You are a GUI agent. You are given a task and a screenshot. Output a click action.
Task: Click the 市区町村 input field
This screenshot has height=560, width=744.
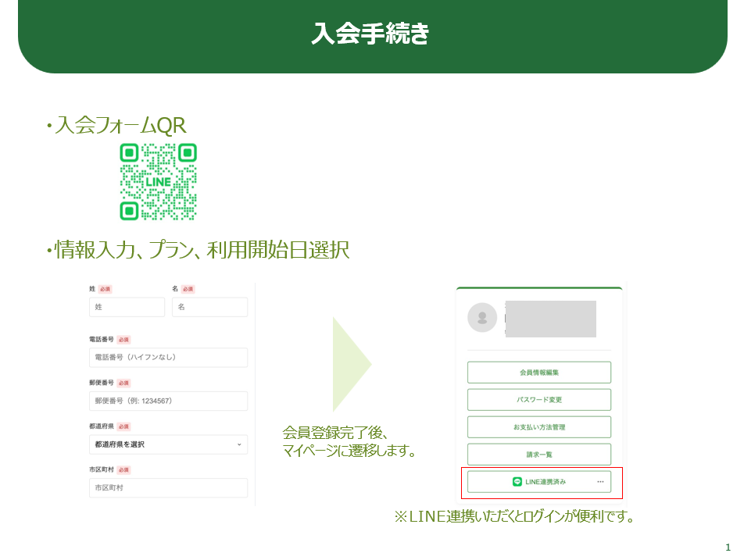point(168,487)
